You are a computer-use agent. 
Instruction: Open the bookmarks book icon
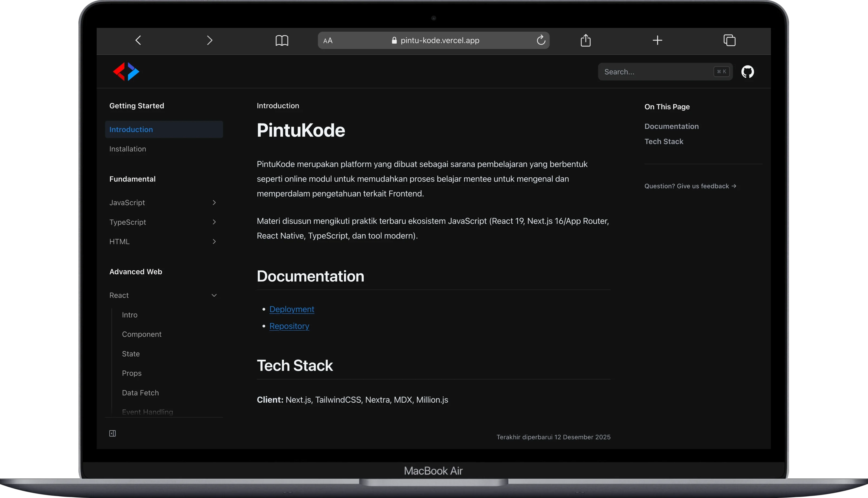282,40
